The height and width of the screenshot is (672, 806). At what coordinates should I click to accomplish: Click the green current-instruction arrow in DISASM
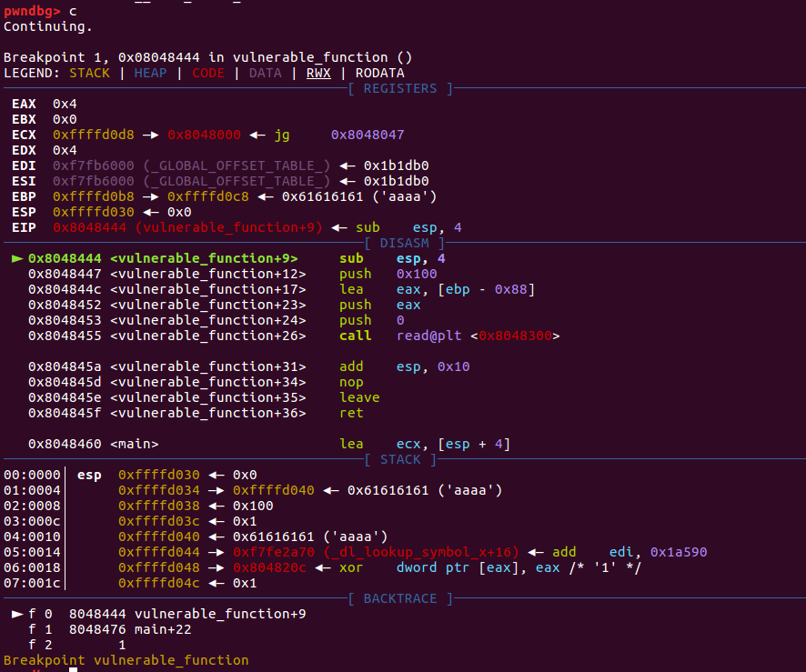pyautogui.click(x=17, y=258)
